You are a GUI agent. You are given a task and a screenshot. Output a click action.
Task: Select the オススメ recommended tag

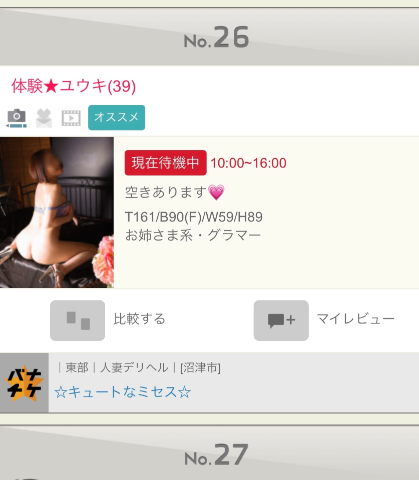(x=116, y=117)
